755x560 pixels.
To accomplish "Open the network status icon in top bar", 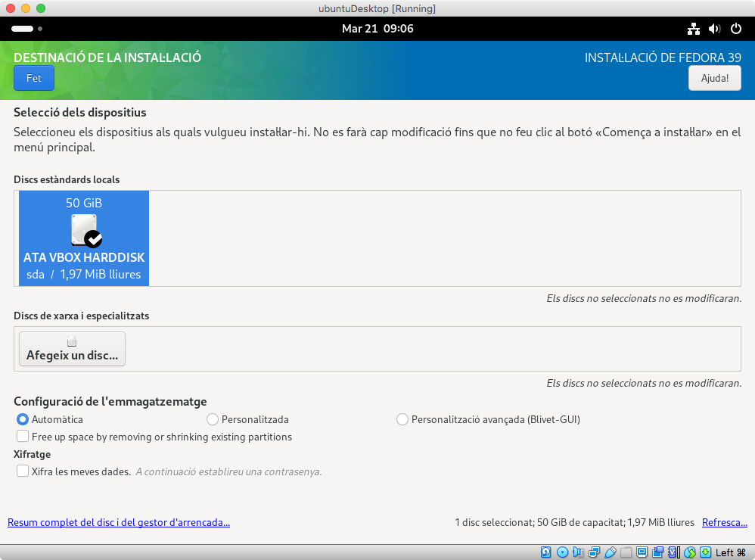I will (694, 29).
